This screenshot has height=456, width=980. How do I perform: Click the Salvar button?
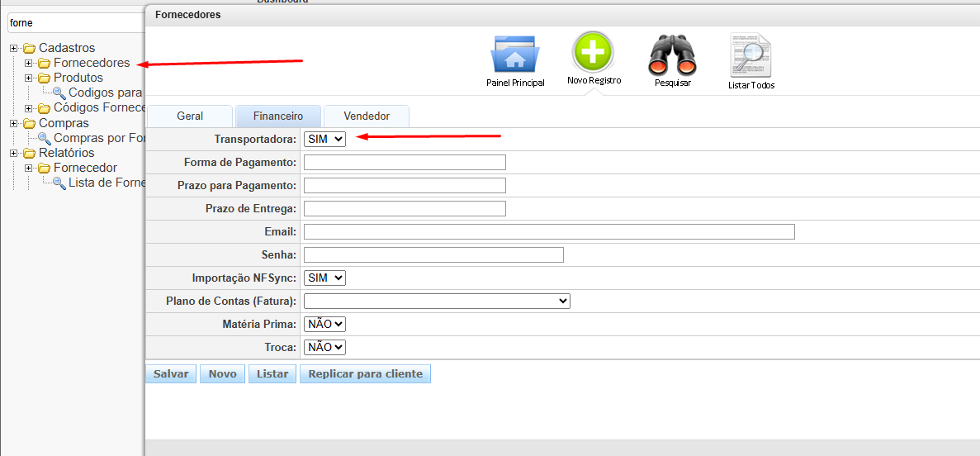[171, 374]
